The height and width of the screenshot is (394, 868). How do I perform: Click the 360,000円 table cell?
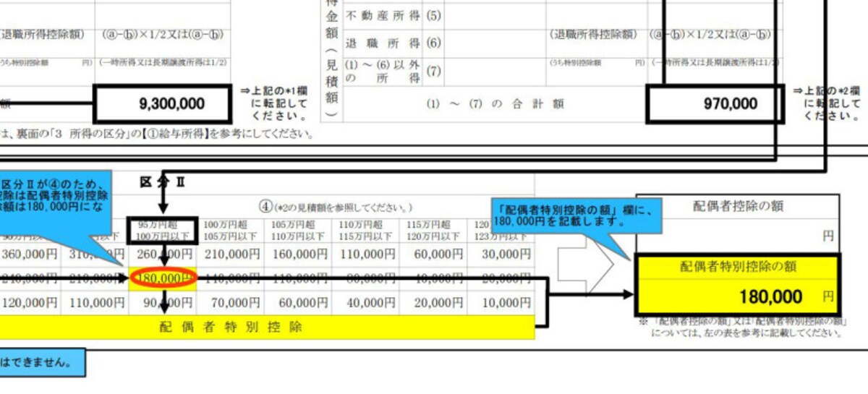(x=29, y=254)
